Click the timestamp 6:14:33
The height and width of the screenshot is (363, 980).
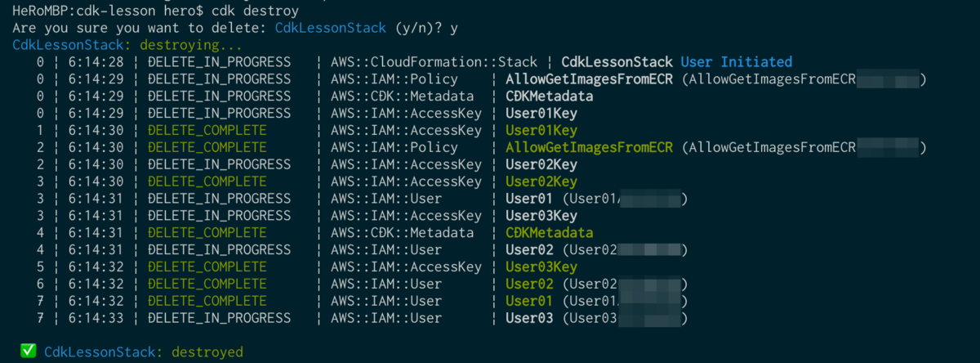point(98,318)
